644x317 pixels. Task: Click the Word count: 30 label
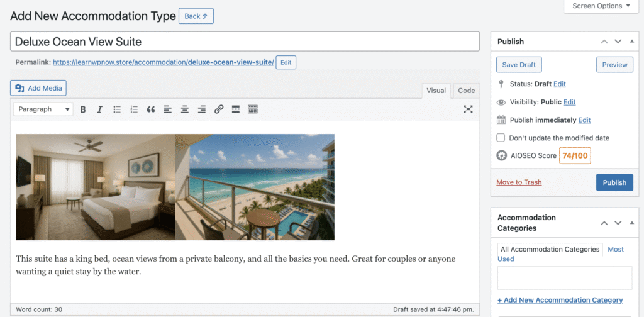point(39,309)
